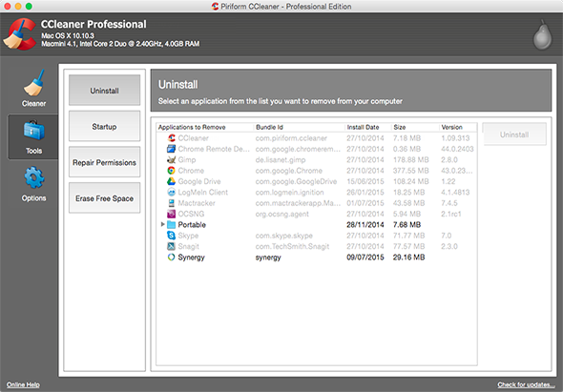Click install date 01/07/2015
The height and width of the screenshot is (392, 563).
pos(365,203)
